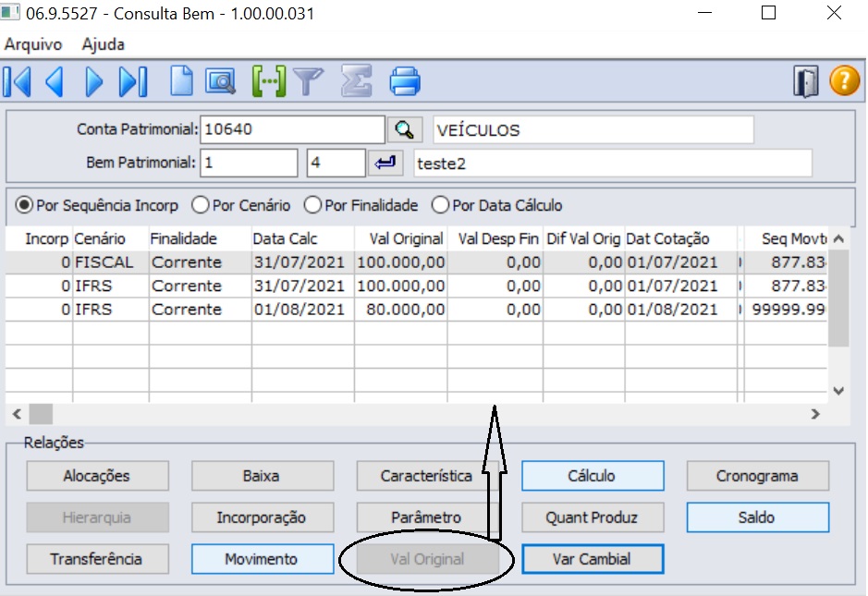This screenshot has width=868, height=596.
Task: Click the Transferência button
Action: click(97, 559)
